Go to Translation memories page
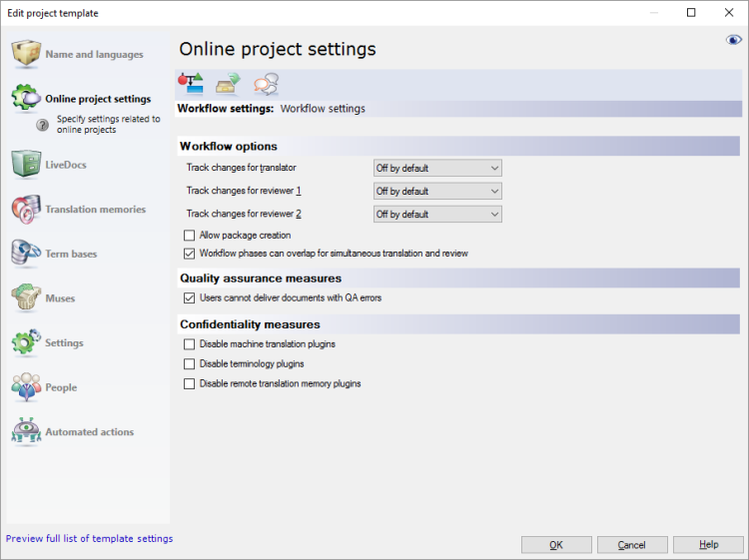Image resolution: width=749 pixels, height=560 pixels. (x=96, y=209)
